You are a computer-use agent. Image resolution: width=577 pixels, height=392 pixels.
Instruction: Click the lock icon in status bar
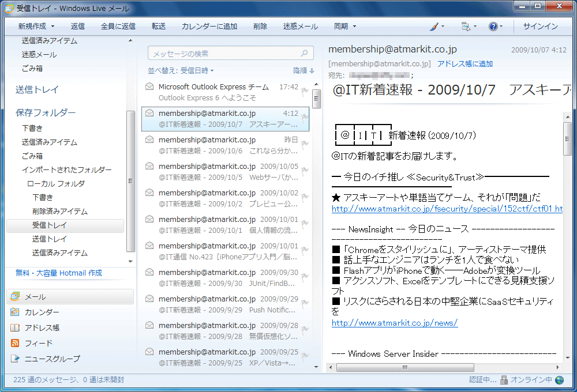coord(504,380)
